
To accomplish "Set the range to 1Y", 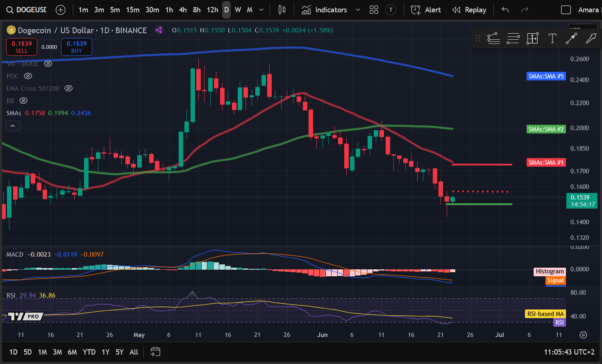I will pos(106,352).
